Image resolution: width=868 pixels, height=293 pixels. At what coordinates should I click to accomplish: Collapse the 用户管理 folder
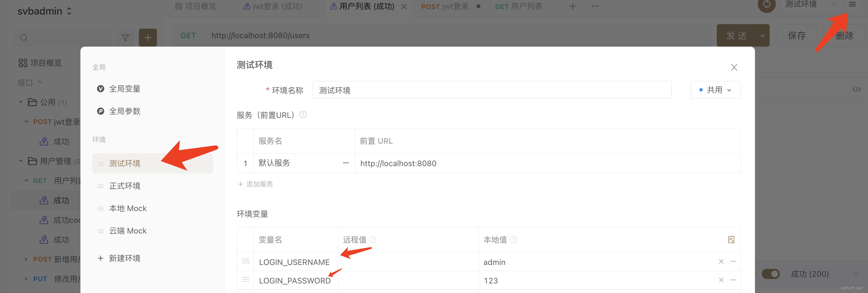[21, 161]
